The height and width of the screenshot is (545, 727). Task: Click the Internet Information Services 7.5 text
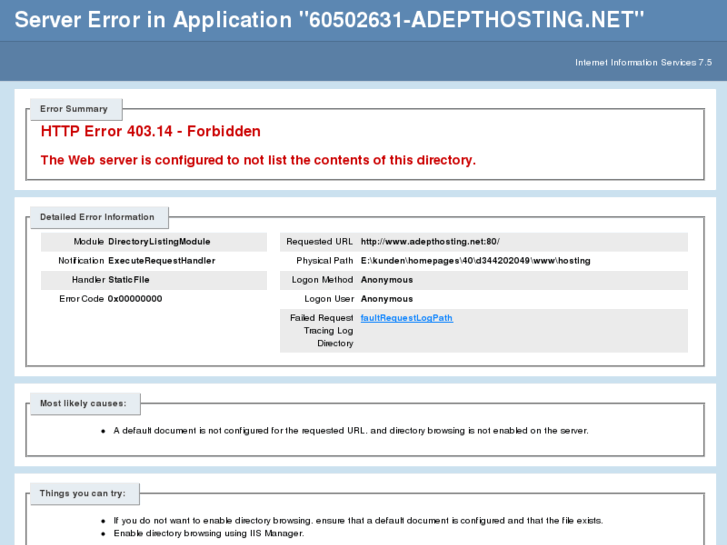[643, 62]
